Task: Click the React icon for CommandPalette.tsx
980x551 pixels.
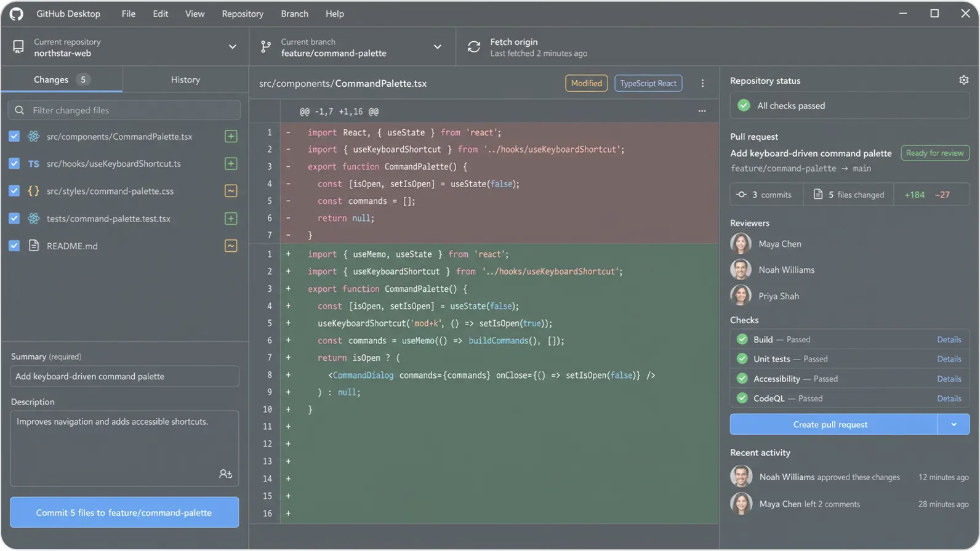Action: click(34, 136)
